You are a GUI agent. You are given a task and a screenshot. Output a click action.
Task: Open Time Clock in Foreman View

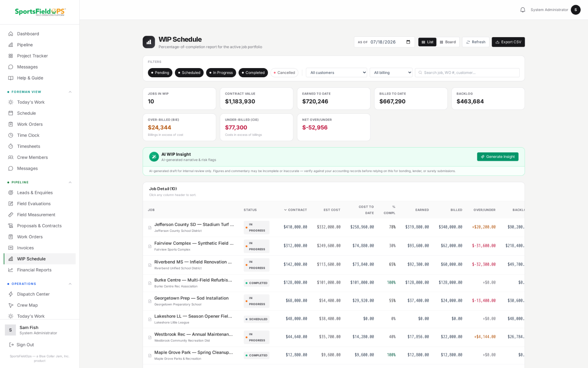pyautogui.click(x=40, y=135)
